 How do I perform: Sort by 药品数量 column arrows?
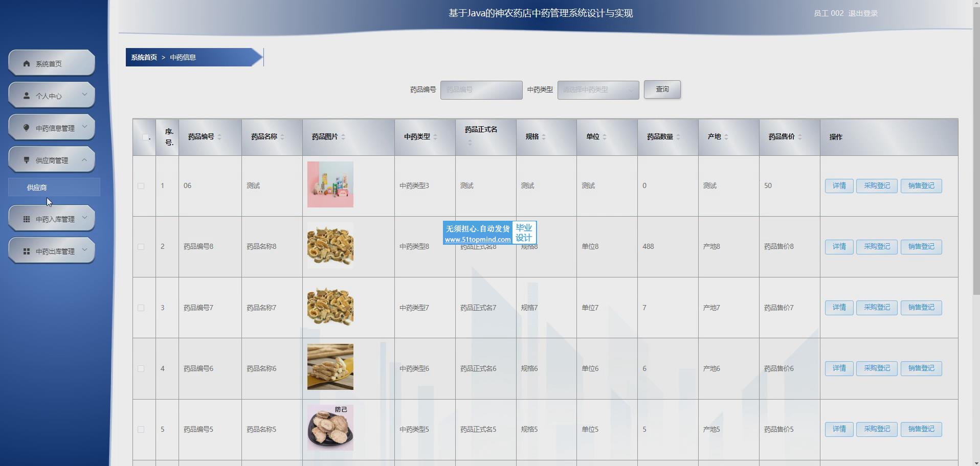[x=678, y=137]
